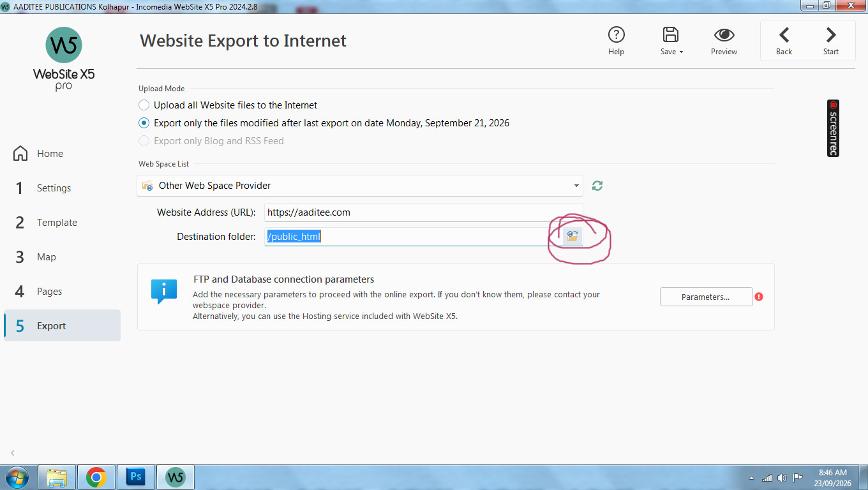Click the Start right arrow
Screen dimensions: 868x490
(831, 34)
